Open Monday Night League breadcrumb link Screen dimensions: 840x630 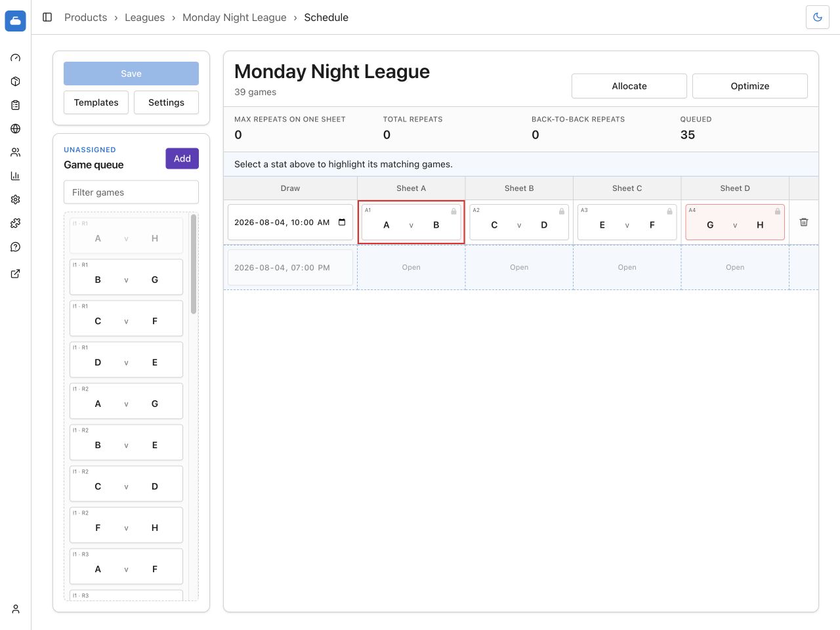tap(234, 17)
